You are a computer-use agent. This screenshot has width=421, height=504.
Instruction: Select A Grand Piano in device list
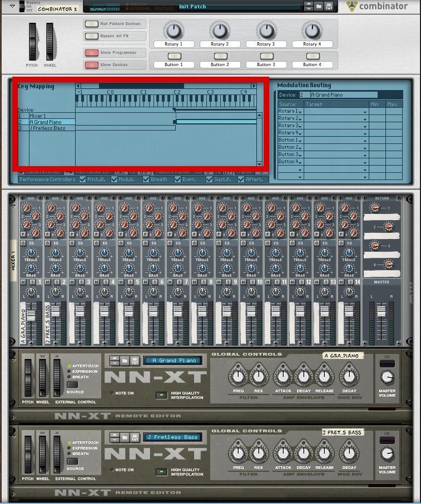[46, 122]
